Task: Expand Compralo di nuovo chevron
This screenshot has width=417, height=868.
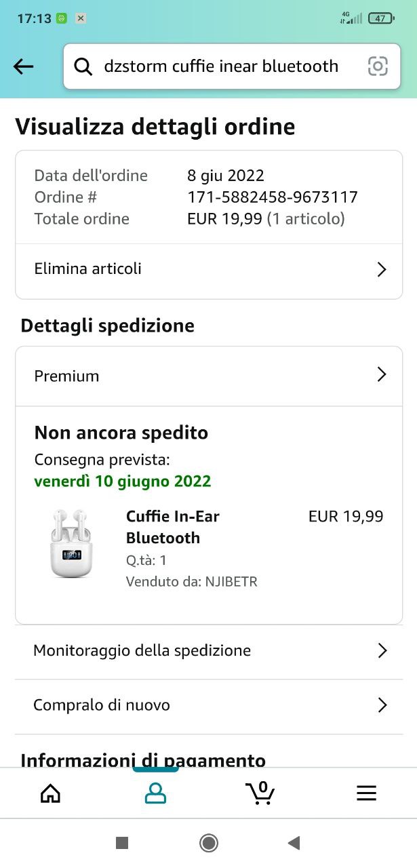Action: click(x=382, y=705)
